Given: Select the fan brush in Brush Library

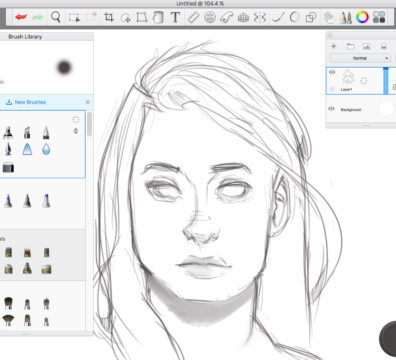Looking at the screenshot, I should (x=8, y=320).
